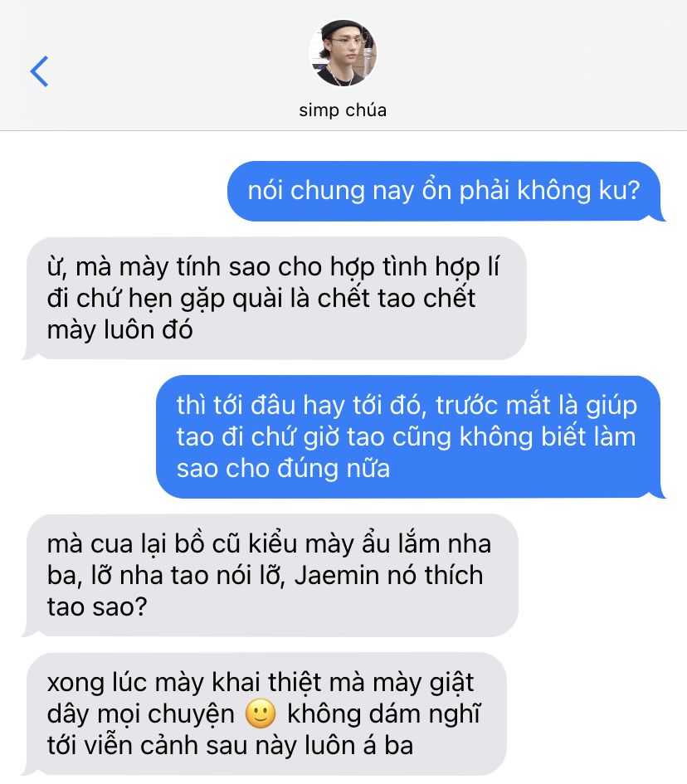
Task: Select message 'nói chung nay ổn phải không ku?'
Action: (444, 191)
